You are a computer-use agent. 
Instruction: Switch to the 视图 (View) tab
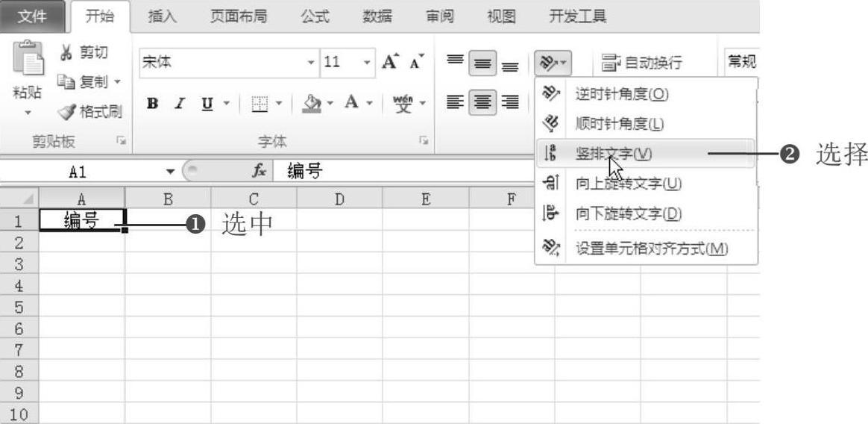click(x=502, y=16)
